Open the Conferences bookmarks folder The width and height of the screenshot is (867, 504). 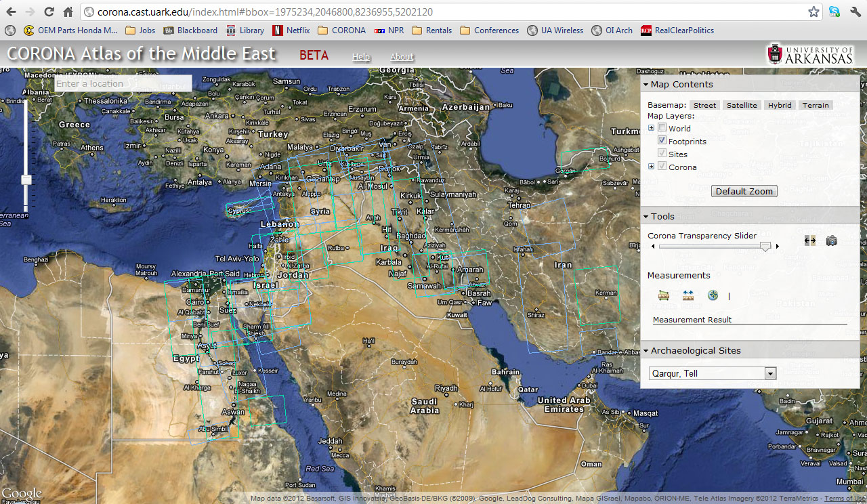click(489, 30)
